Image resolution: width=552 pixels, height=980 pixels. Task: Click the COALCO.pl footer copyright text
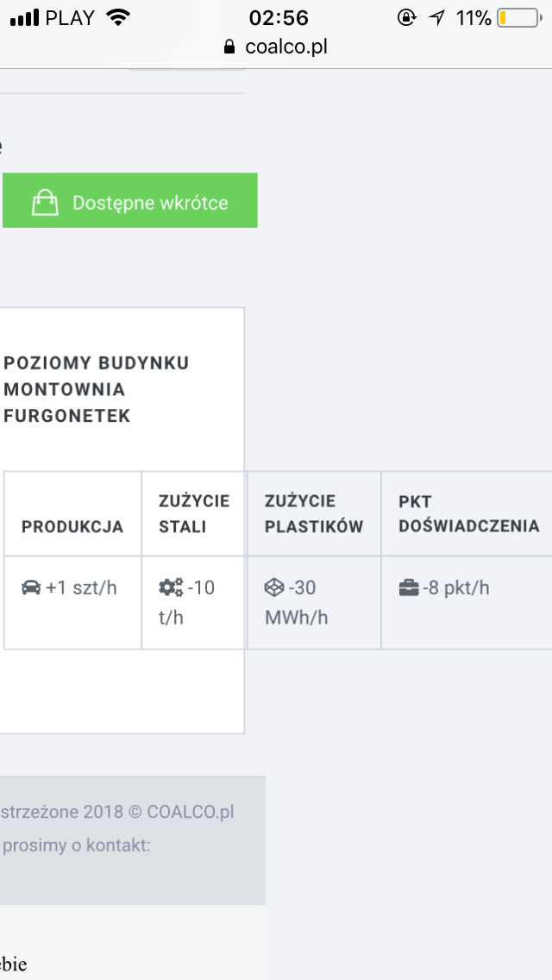point(117,812)
